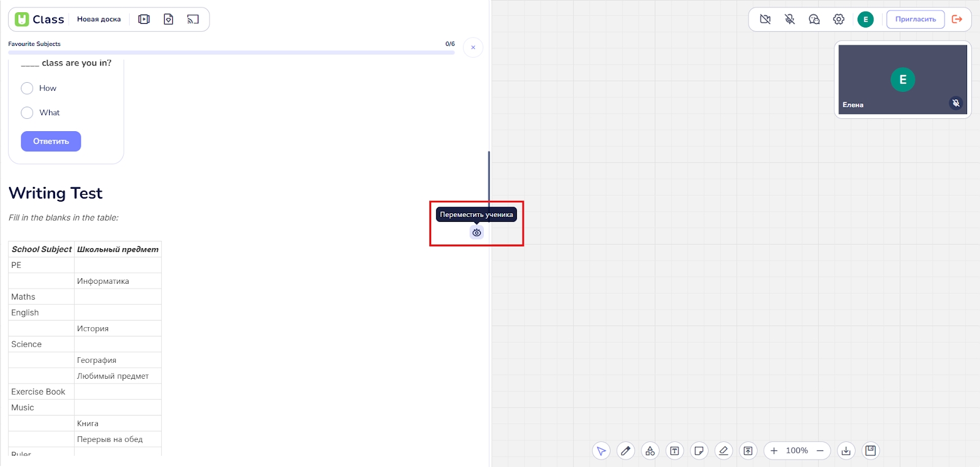This screenshot has height=467, width=980.
Task: Select the 'How' answer option
Action: tap(27, 88)
